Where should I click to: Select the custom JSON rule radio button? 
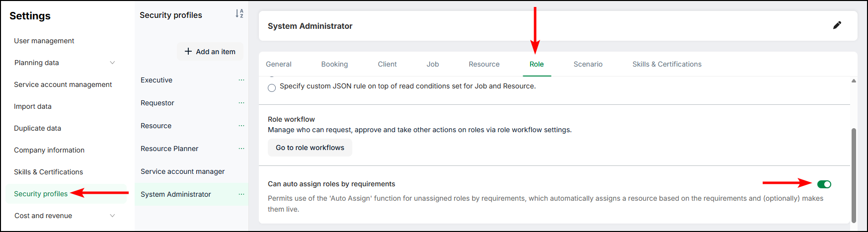point(272,88)
